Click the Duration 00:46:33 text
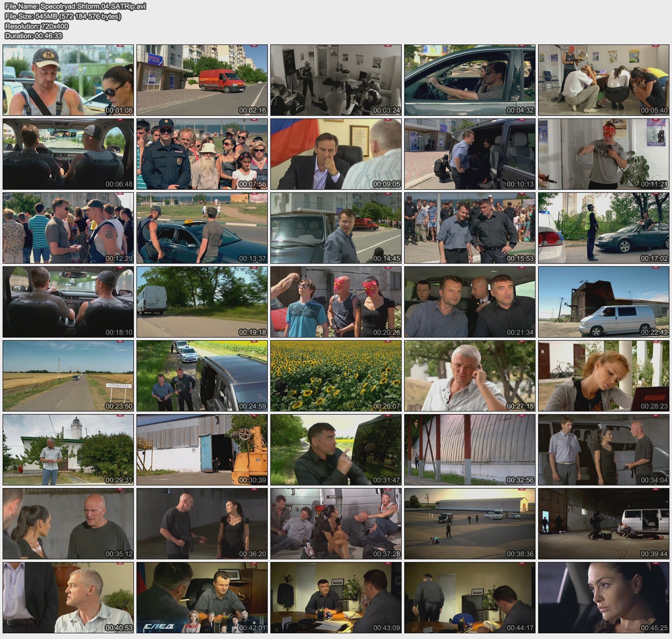This screenshot has width=672, height=639. [x=34, y=36]
